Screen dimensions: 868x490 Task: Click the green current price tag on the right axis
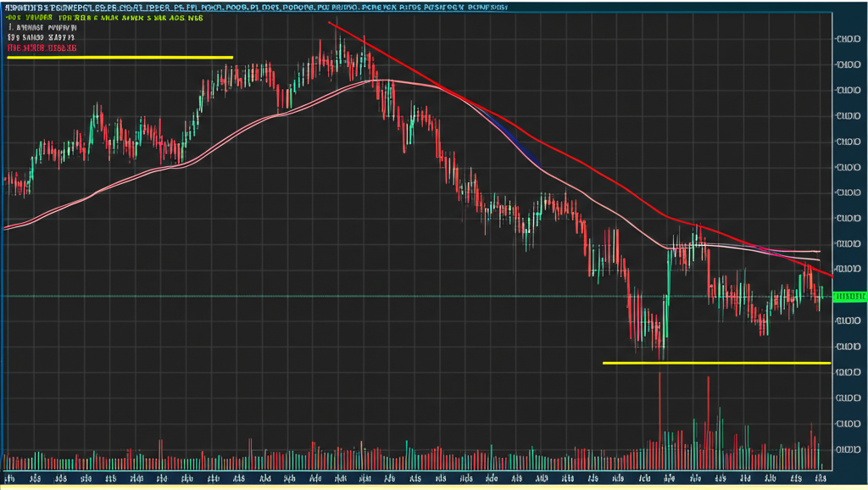coord(849,296)
